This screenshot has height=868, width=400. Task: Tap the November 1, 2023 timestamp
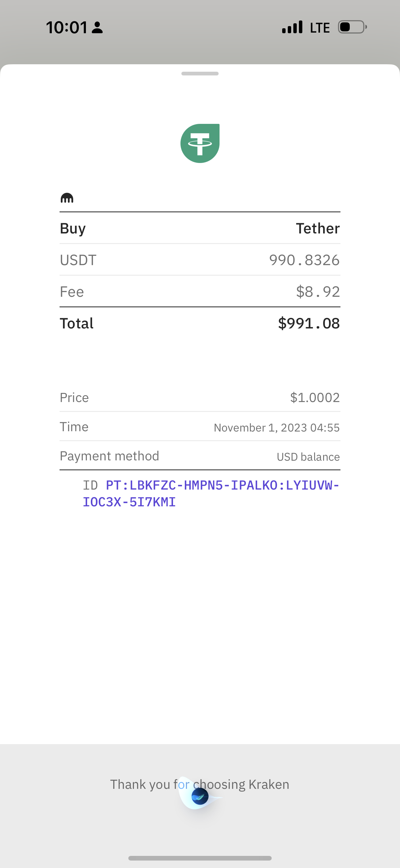277,427
